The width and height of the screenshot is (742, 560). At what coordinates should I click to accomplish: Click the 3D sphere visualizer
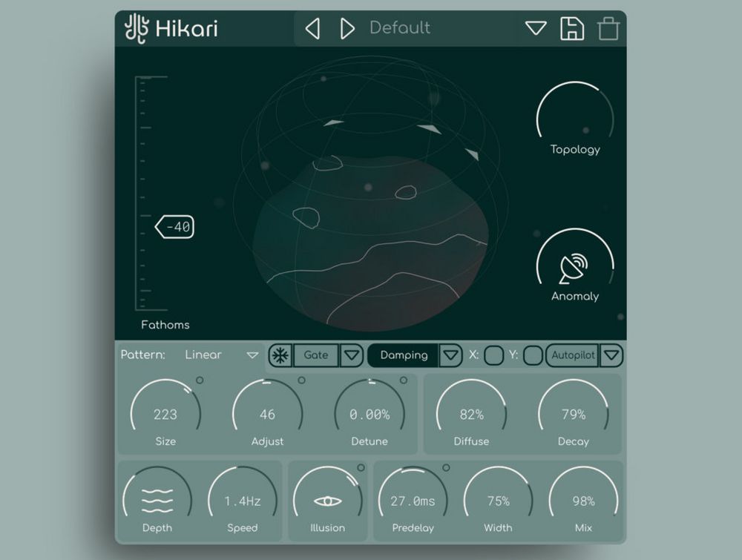pos(370,194)
